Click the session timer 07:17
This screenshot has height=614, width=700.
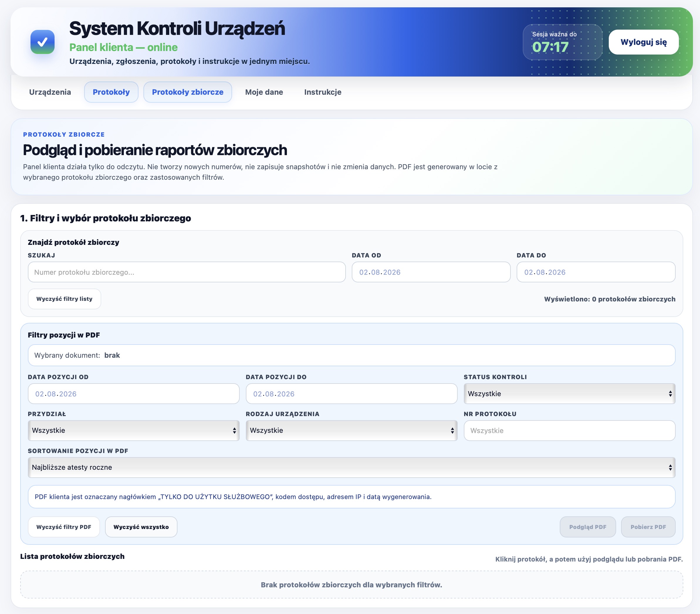pyautogui.click(x=550, y=47)
